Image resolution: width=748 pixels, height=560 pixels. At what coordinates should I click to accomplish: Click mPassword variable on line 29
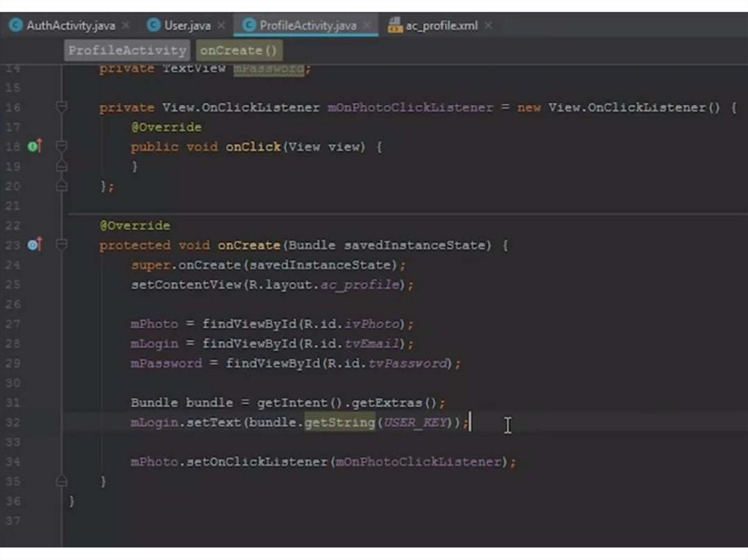[167, 364]
